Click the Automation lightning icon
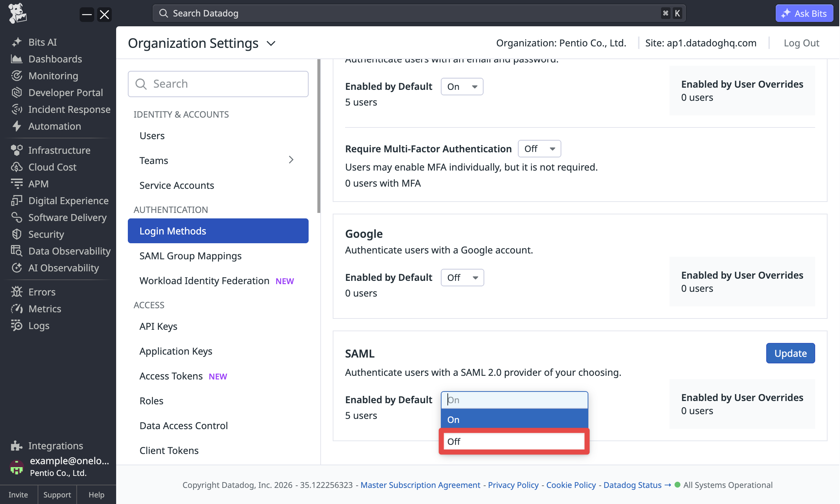This screenshot has height=504, width=840. pos(16,126)
